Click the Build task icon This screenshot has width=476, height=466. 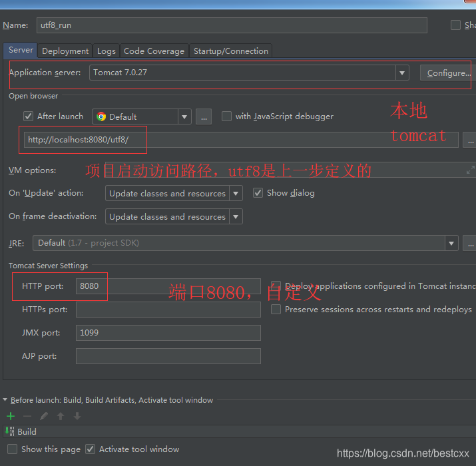(x=10, y=431)
